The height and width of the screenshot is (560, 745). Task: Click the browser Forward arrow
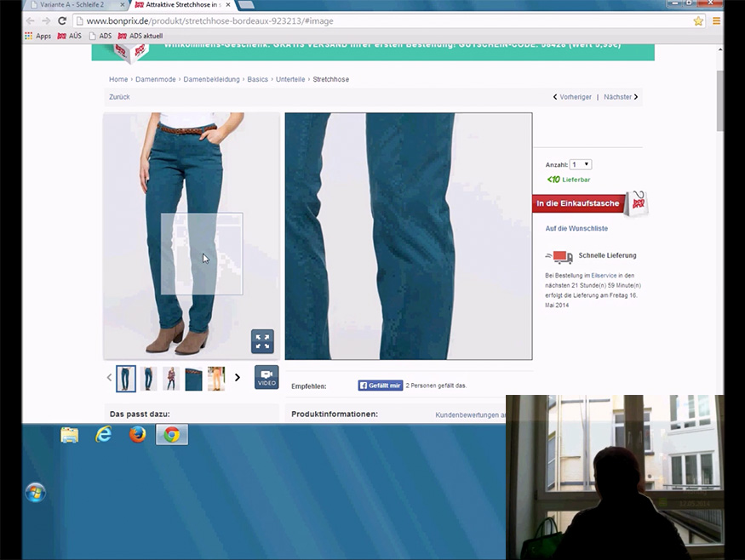46,21
